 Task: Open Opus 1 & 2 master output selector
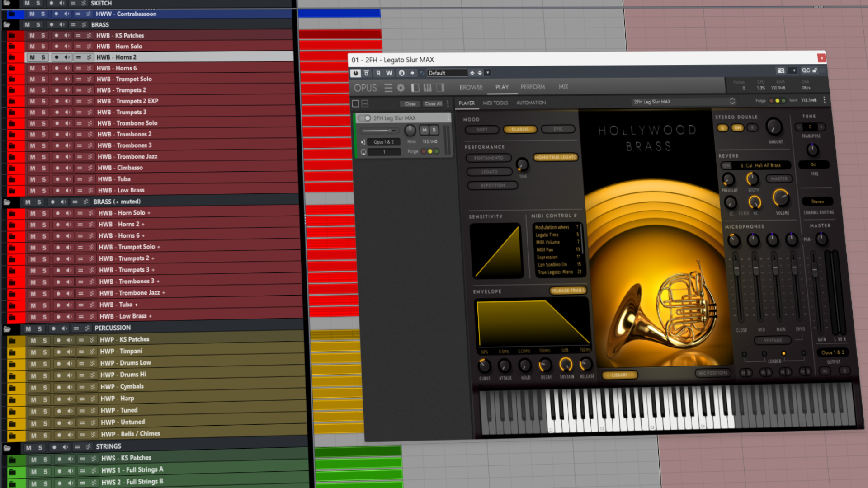[833, 352]
